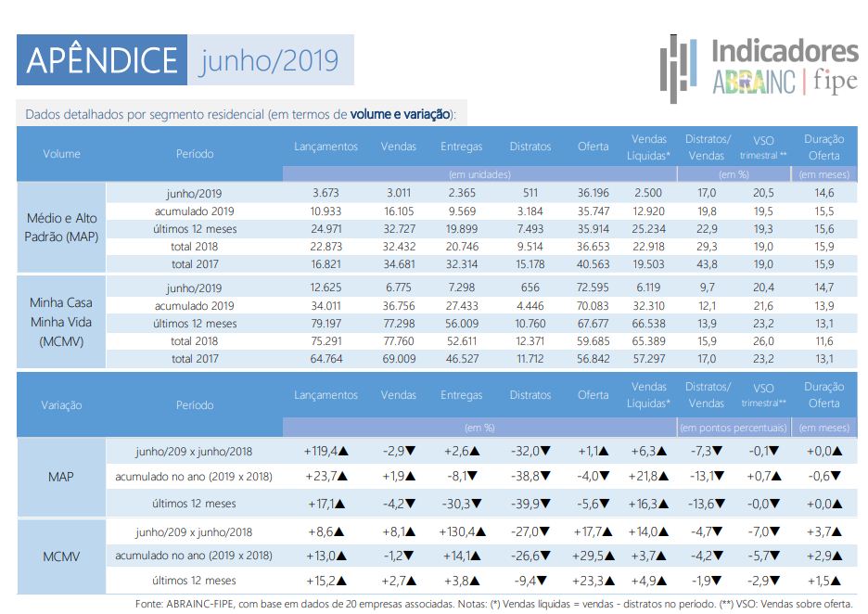
Task: Select the MCMV acumulado value 34.011
Action: pyautogui.click(x=325, y=306)
